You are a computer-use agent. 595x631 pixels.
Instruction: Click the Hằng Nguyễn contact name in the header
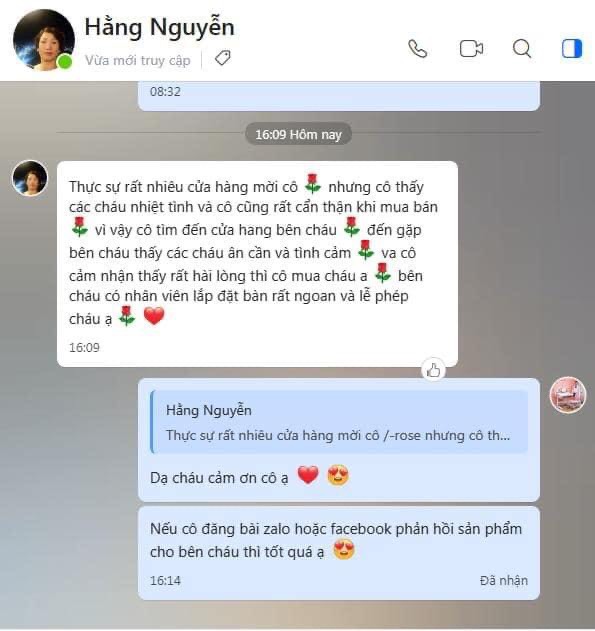(x=159, y=27)
